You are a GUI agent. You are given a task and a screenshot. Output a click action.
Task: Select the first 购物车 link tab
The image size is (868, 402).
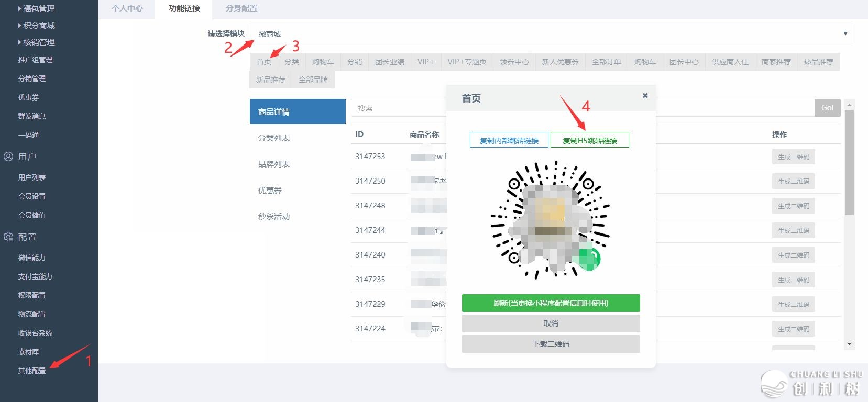point(323,62)
